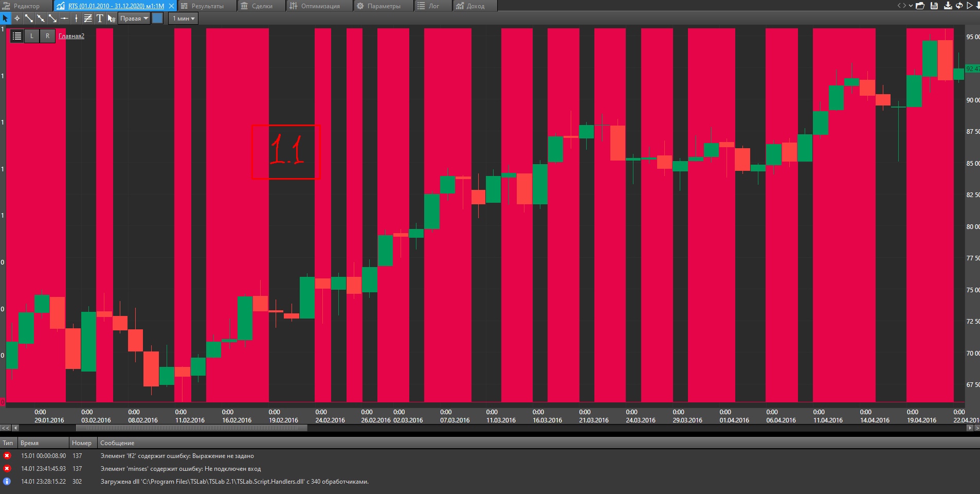Click the number cell 302
Screen dimensions: 980x494
(77, 482)
